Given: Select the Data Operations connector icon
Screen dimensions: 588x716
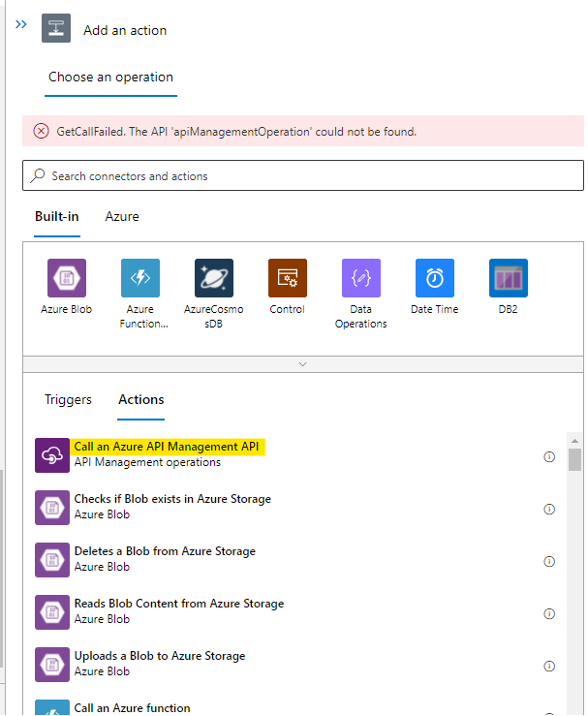Looking at the screenshot, I should 361,278.
